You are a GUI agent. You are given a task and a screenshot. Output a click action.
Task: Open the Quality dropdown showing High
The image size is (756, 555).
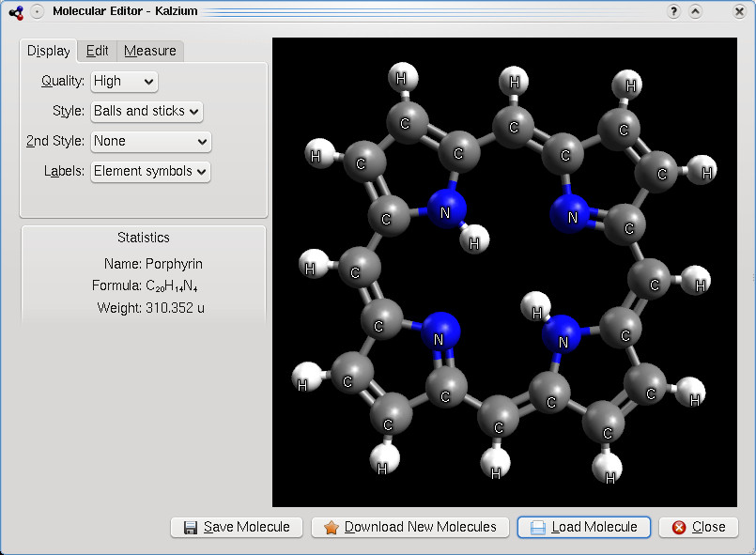[124, 81]
